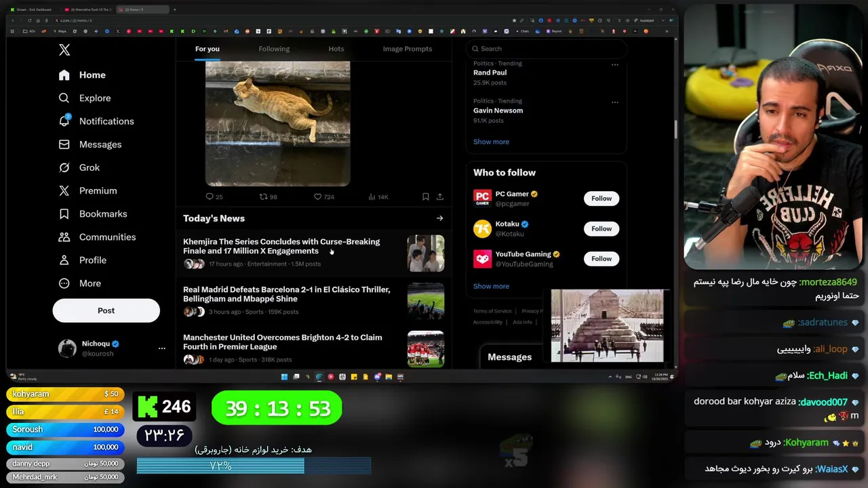Click the browser back button

tap(13, 20)
